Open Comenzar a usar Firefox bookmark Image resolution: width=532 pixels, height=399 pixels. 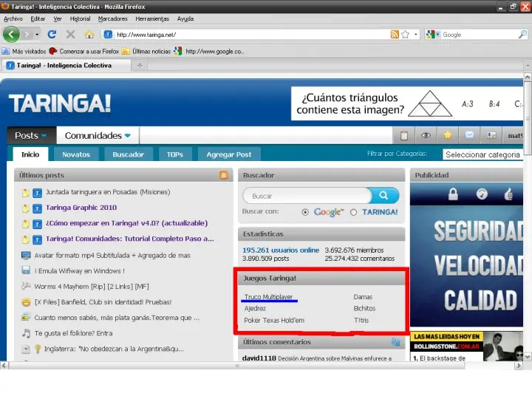(83, 51)
